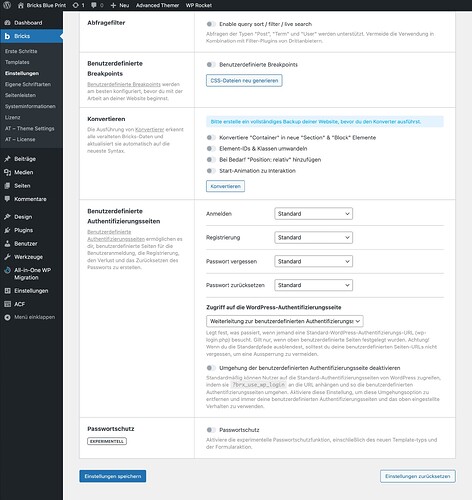Open the comments bubble icon in admin bar
Screen dimensions: 472x500
(94, 5)
